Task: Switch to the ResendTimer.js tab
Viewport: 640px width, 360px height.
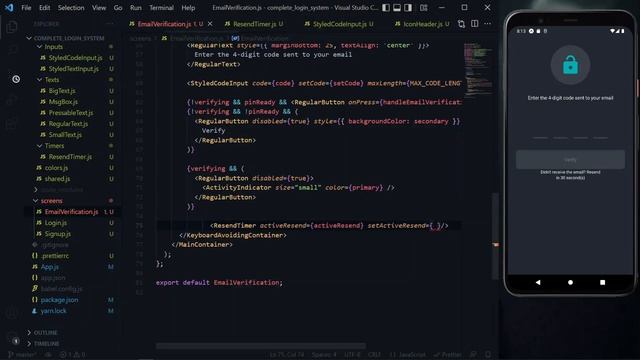Action: point(254,24)
